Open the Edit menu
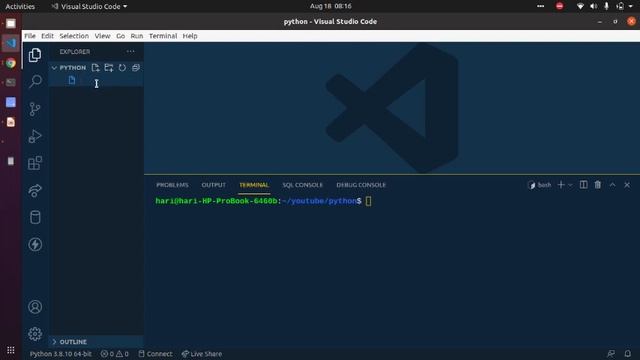The height and width of the screenshot is (360, 640). coord(47,36)
